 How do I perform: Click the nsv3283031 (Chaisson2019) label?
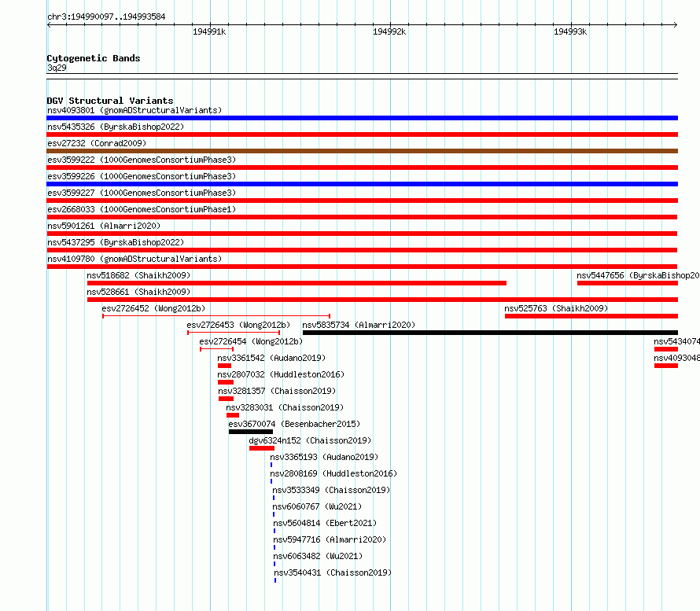(285, 407)
